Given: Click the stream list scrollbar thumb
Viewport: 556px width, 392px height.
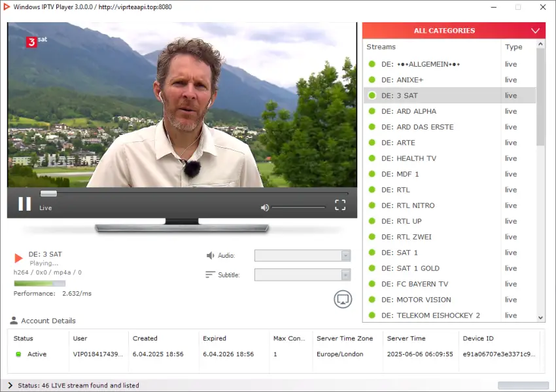Looking at the screenshot, I should click(x=540, y=96).
